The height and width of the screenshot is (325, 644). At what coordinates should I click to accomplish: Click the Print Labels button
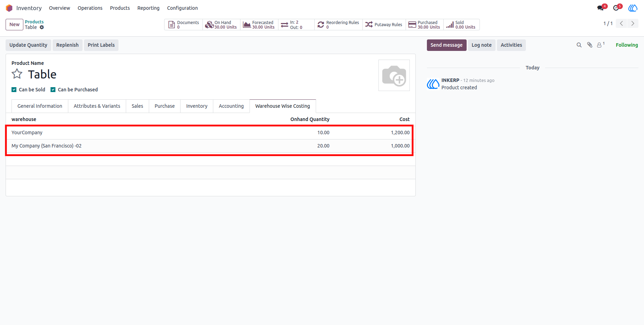point(101,45)
